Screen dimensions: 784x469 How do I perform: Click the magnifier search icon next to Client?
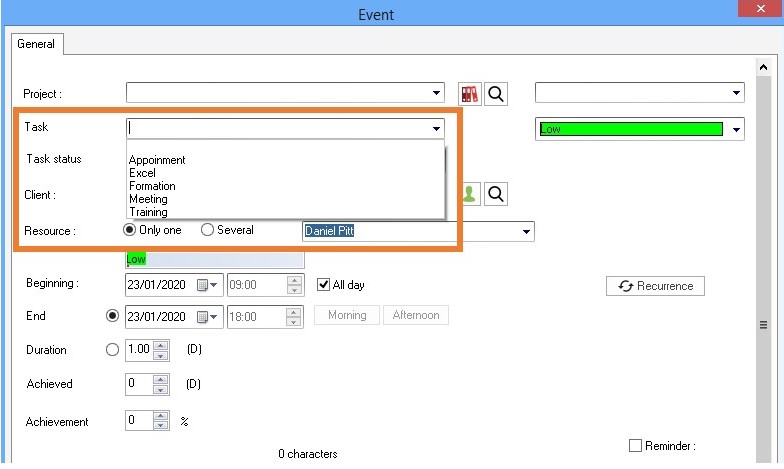click(x=496, y=194)
